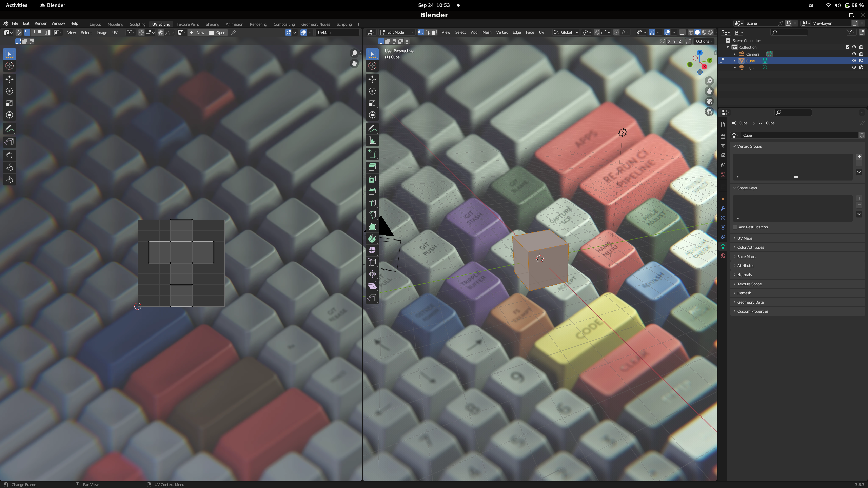Open Activities overview in top bar
The height and width of the screenshot is (488, 868).
17,5
